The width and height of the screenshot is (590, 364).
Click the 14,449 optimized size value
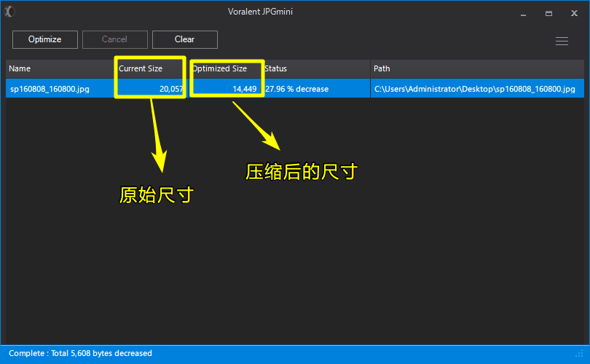point(244,89)
